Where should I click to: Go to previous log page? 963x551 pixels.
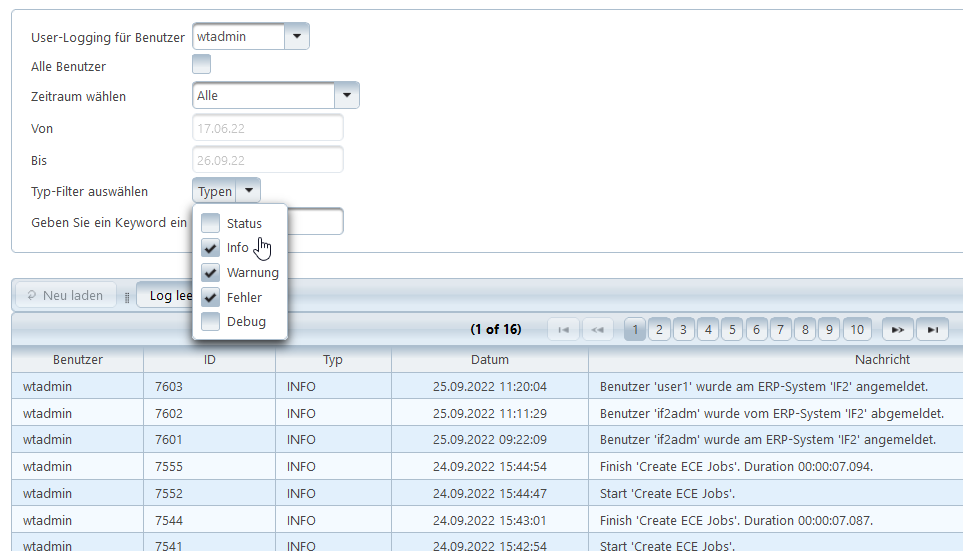coord(597,329)
